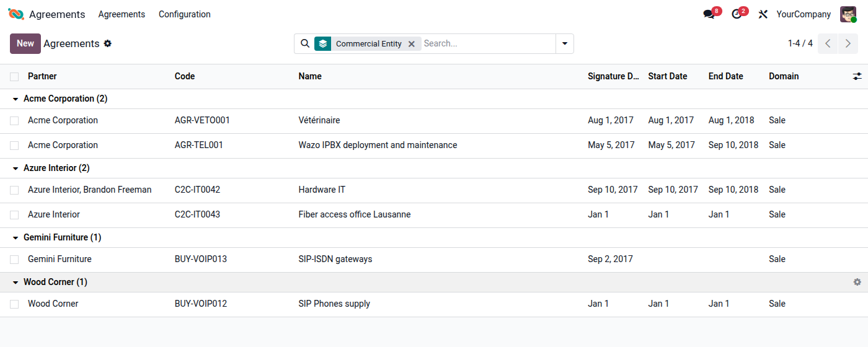The width and height of the screenshot is (868, 347).
Task: Check the BUY-VOIP013 row checkbox
Action: [14, 260]
